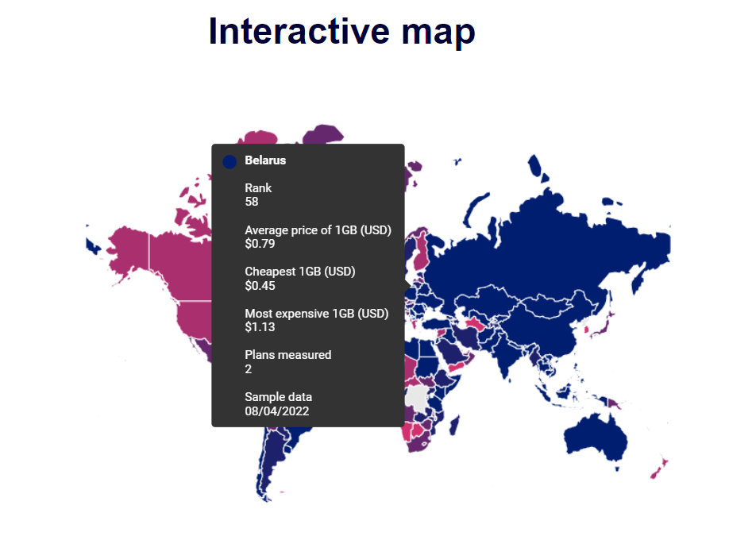Click the blue Belarus color dot
Image resolution: width=756 pixels, height=540 pixels.
(229, 161)
